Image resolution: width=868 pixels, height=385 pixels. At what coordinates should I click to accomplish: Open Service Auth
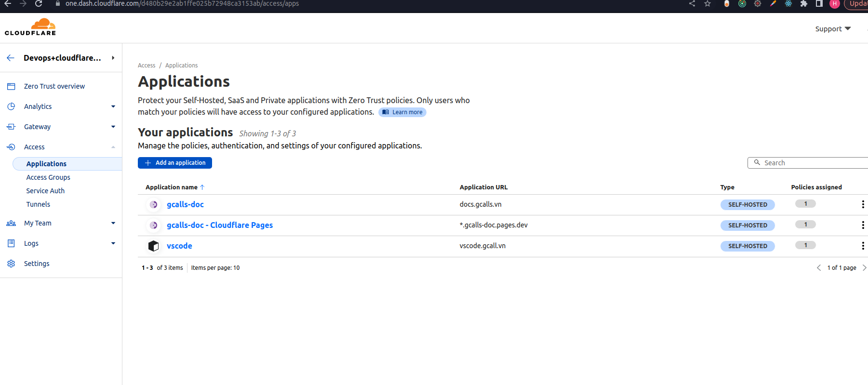point(45,191)
